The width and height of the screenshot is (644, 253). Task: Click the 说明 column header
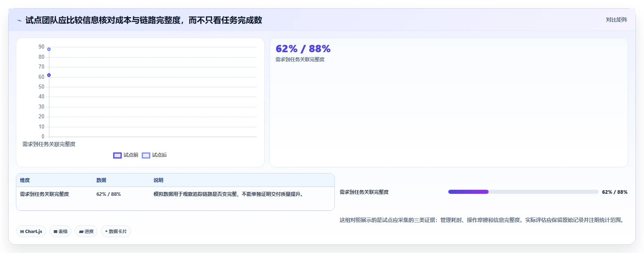pyautogui.click(x=158, y=180)
